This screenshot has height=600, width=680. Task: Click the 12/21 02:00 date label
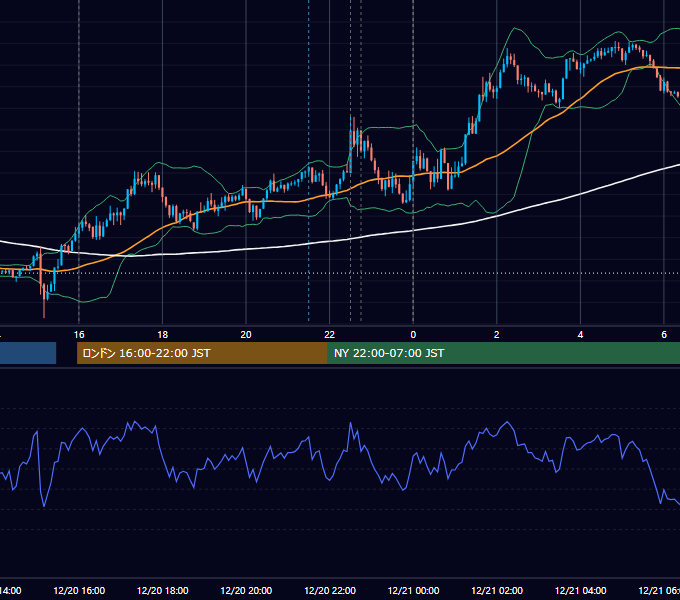click(497, 590)
